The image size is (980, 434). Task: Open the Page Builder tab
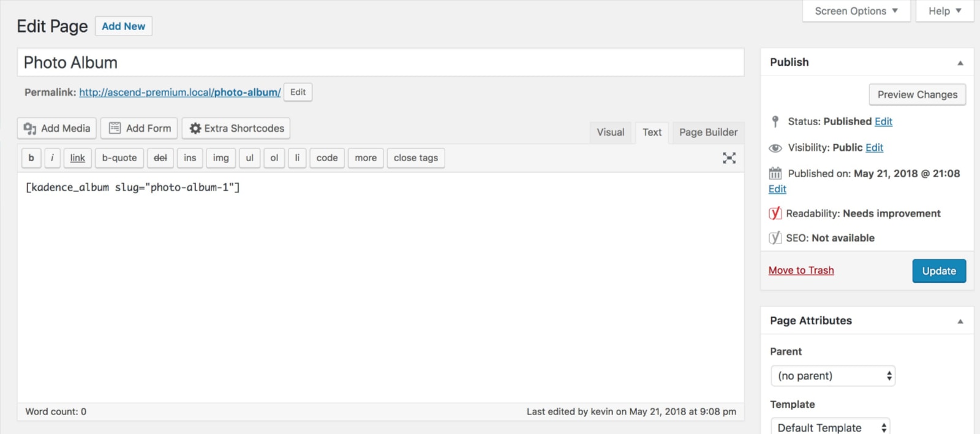(x=708, y=132)
